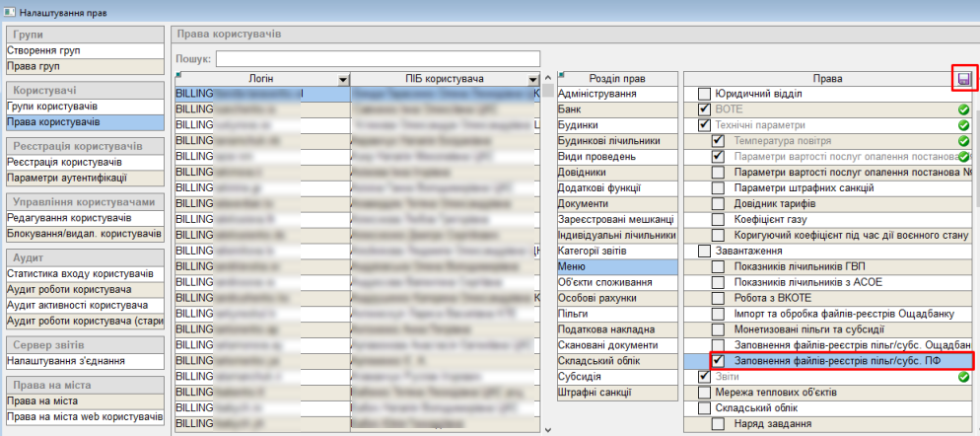The height and width of the screenshot is (436, 980).
Task: Open the ПІБ користувача column filter dropdown
Action: (x=533, y=79)
